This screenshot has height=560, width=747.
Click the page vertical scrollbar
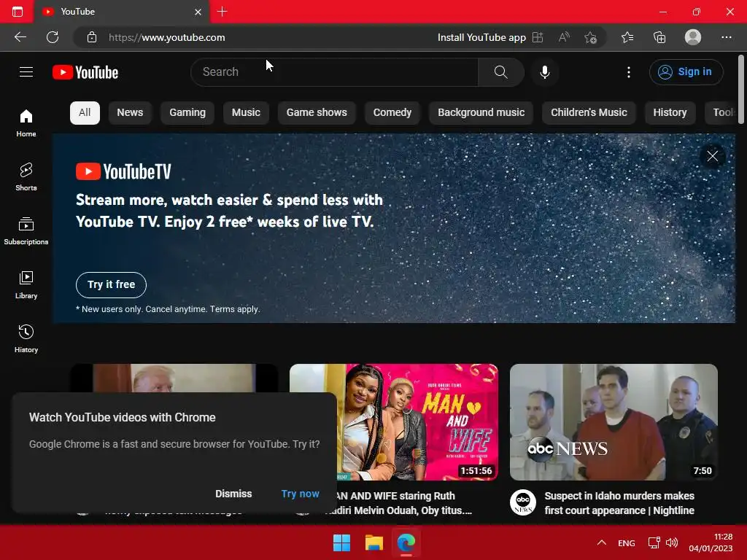point(741,90)
